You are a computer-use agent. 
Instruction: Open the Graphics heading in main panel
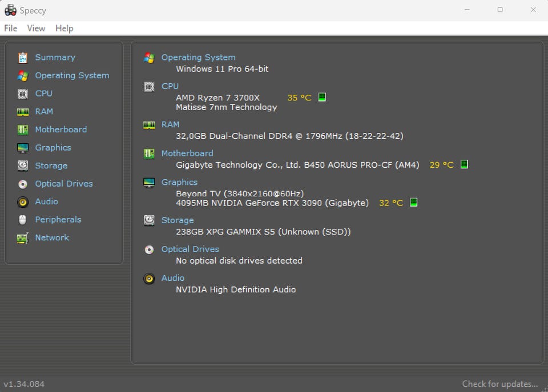[179, 182]
